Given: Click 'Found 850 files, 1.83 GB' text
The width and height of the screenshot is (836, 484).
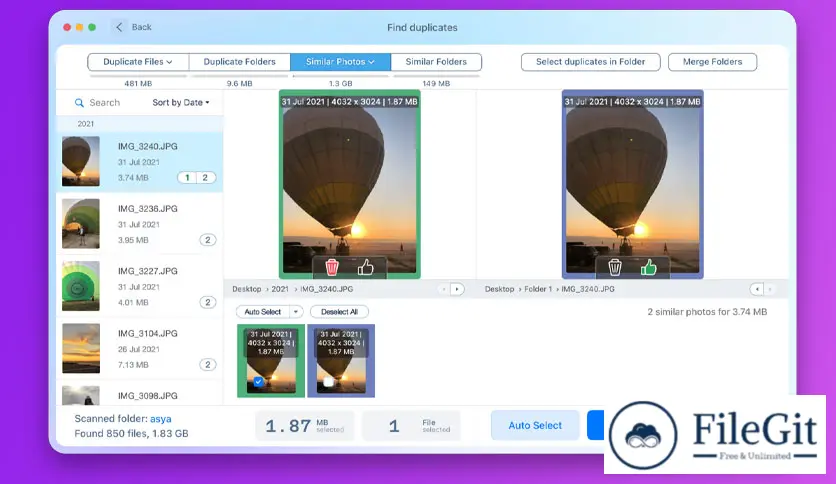Looking at the screenshot, I should pos(131,433).
